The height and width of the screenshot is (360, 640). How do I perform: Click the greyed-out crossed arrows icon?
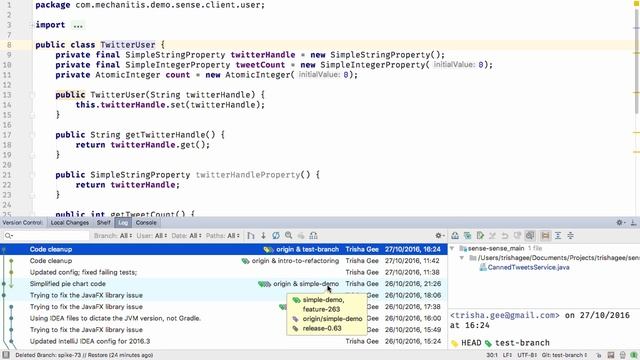click(x=493, y=236)
